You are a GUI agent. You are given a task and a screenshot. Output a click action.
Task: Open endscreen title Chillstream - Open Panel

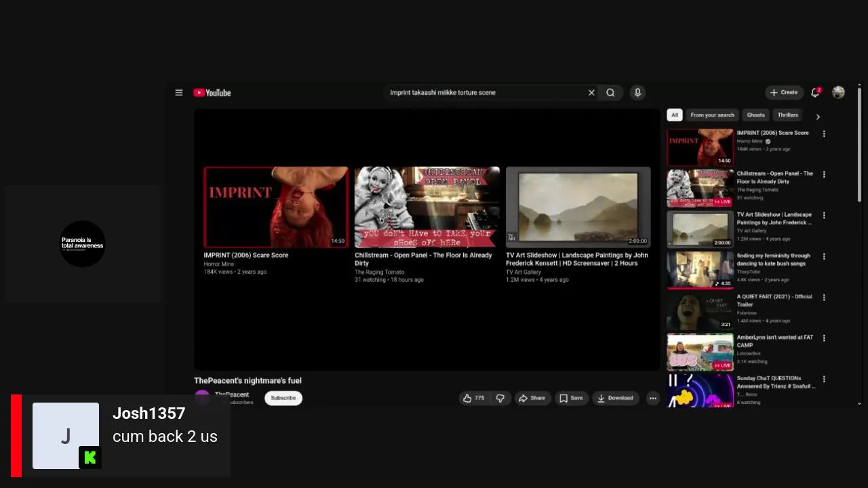click(423, 260)
